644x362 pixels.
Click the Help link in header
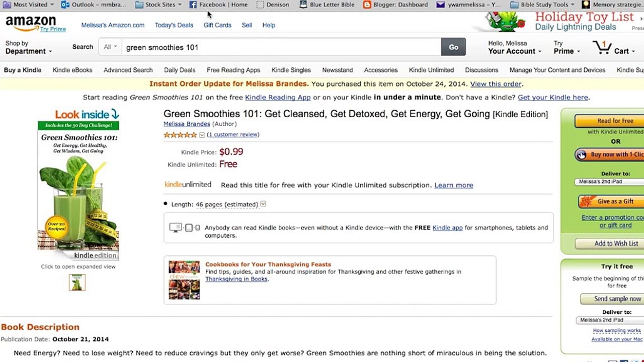269,25
